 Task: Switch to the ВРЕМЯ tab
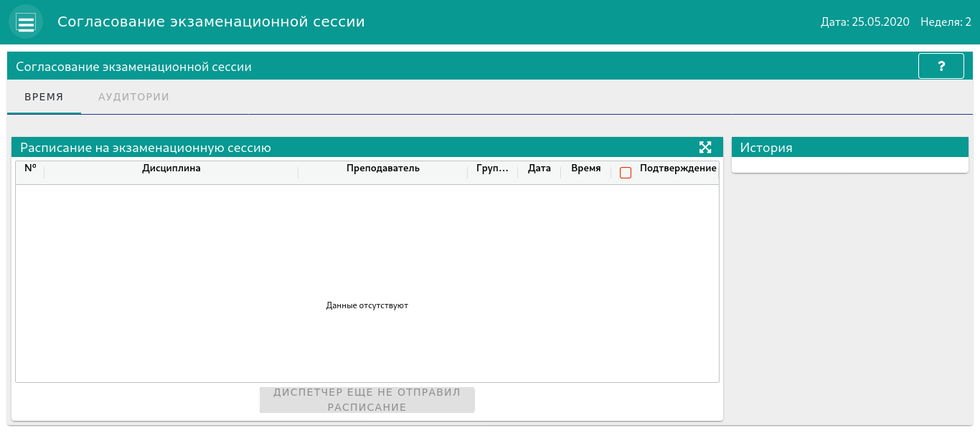pos(44,97)
